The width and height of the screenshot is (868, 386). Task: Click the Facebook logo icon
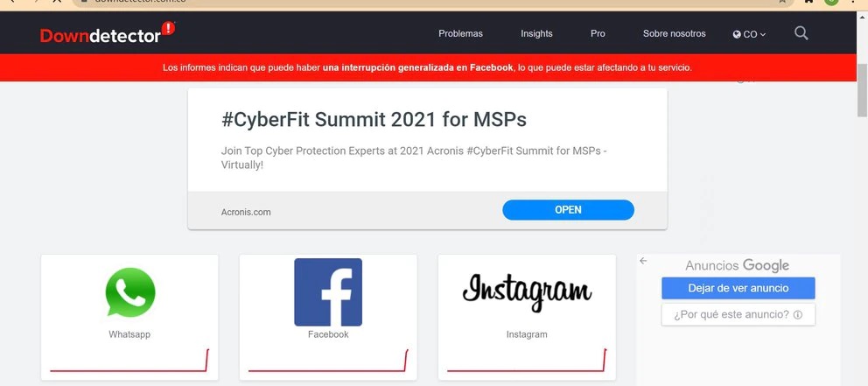coord(328,291)
